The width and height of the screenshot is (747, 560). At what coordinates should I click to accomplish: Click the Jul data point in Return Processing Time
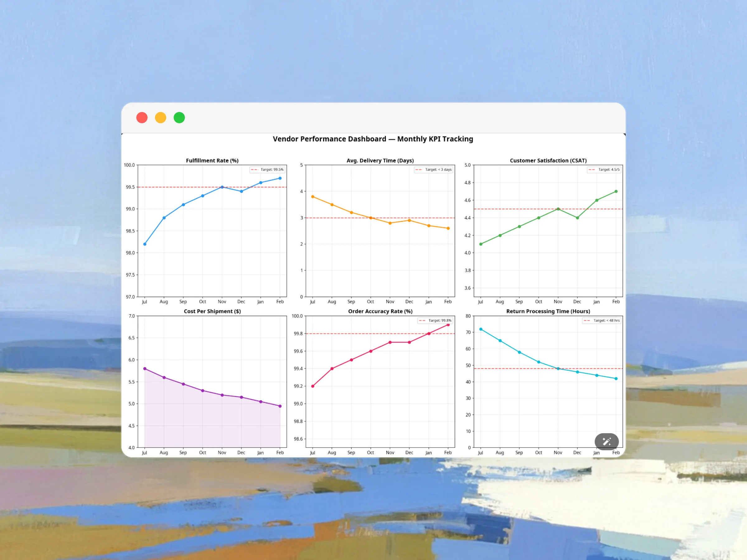481,329
